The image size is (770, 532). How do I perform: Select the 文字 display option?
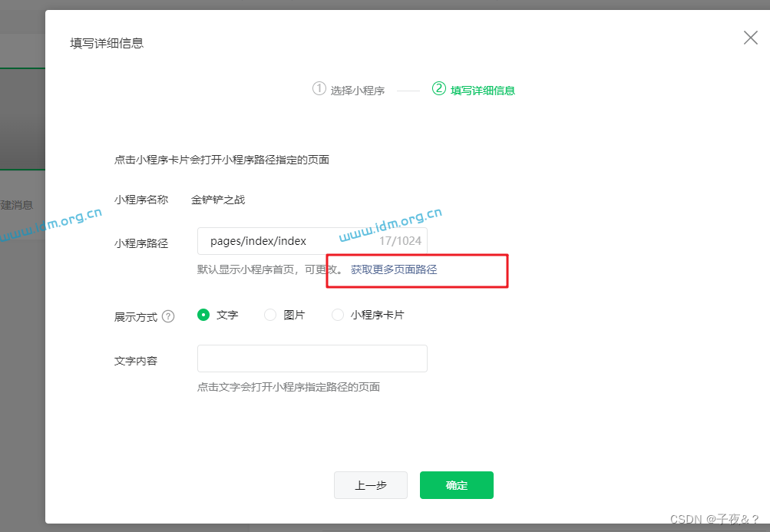click(x=203, y=315)
